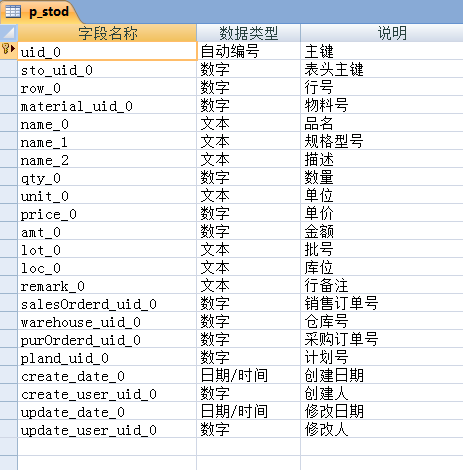Click the table datasheet icon on p_stod tab
The image size is (463, 470).
(13, 12)
